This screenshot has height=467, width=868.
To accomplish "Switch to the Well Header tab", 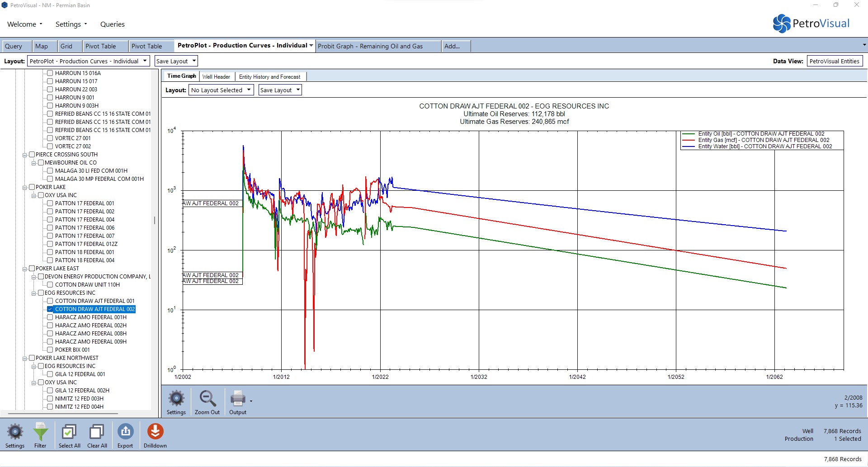I will [216, 77].
